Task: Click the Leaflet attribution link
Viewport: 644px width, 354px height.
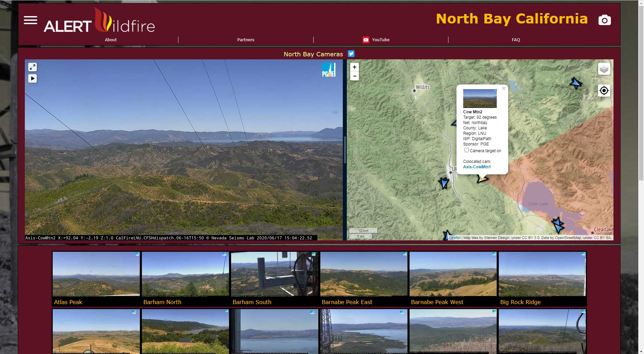Action: [x=455, y=238]
